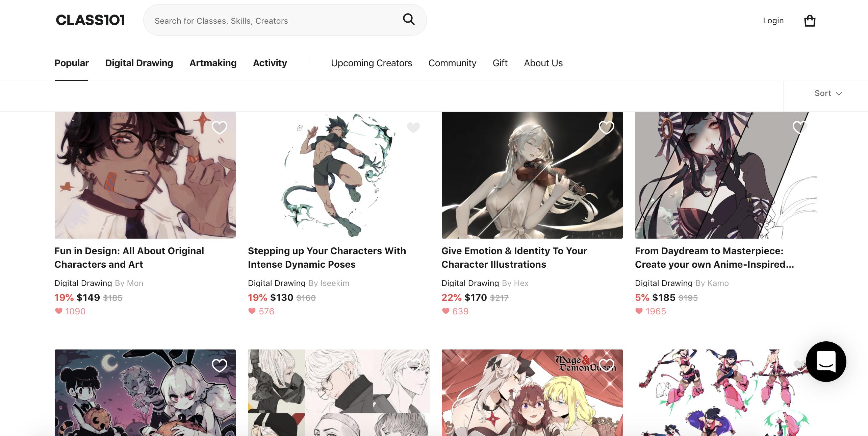Image resolution: width=868 pixels, height=436 pixels.
Task: Open the Community page link
Action: pyautogui.click(x=452, y=63)
